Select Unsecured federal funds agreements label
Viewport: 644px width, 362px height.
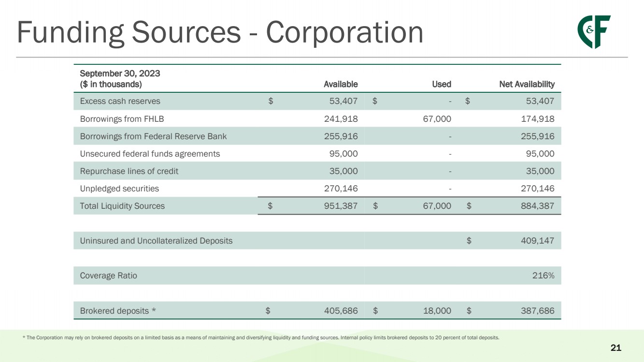click(x=150, y=154)
